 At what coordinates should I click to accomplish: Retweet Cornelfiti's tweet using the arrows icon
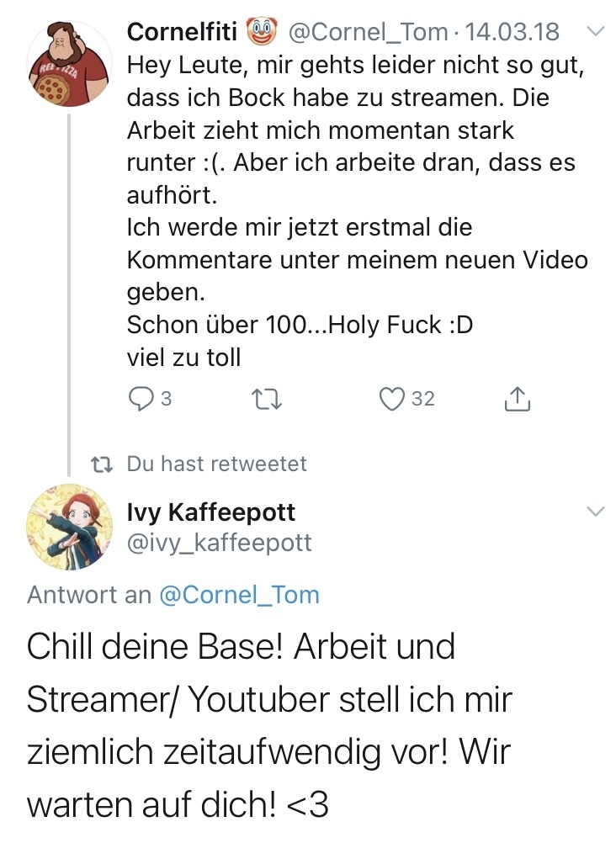click(268, 400)
